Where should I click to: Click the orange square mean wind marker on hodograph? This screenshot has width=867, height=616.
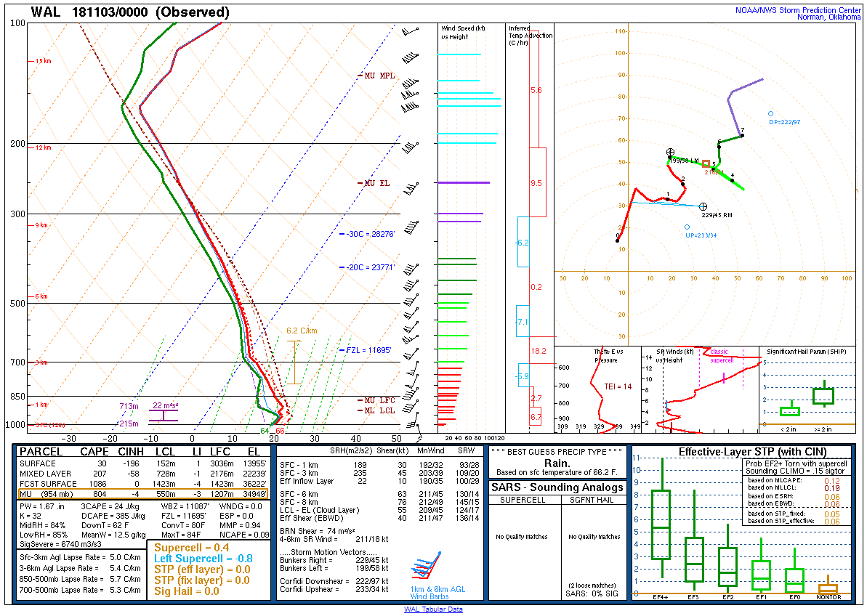[706, 164]
